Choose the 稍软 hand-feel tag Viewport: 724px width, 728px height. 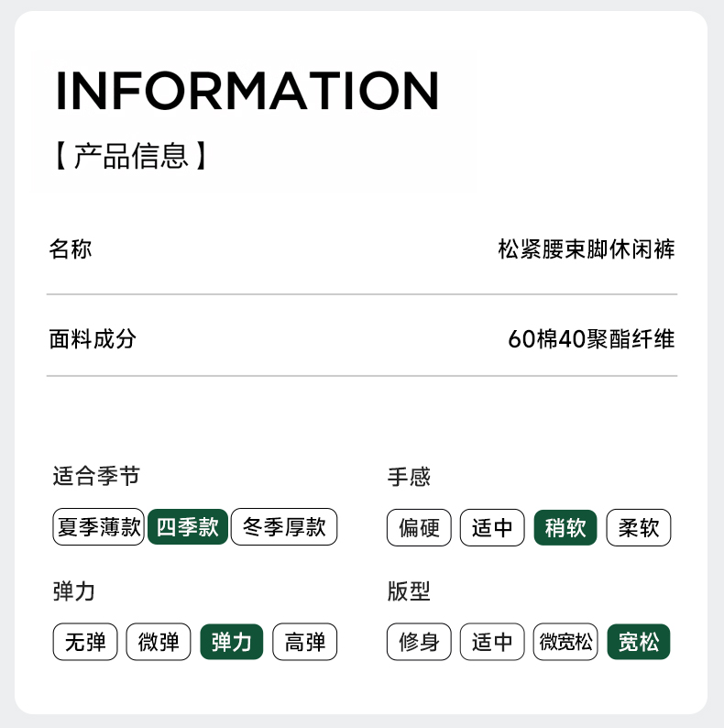tap(565, 528)
